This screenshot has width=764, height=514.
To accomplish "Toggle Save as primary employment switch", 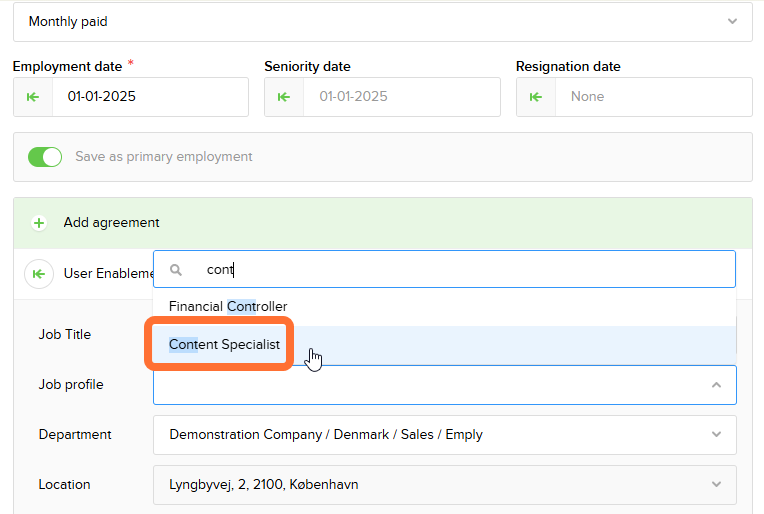I will click(x=45, y=157).
